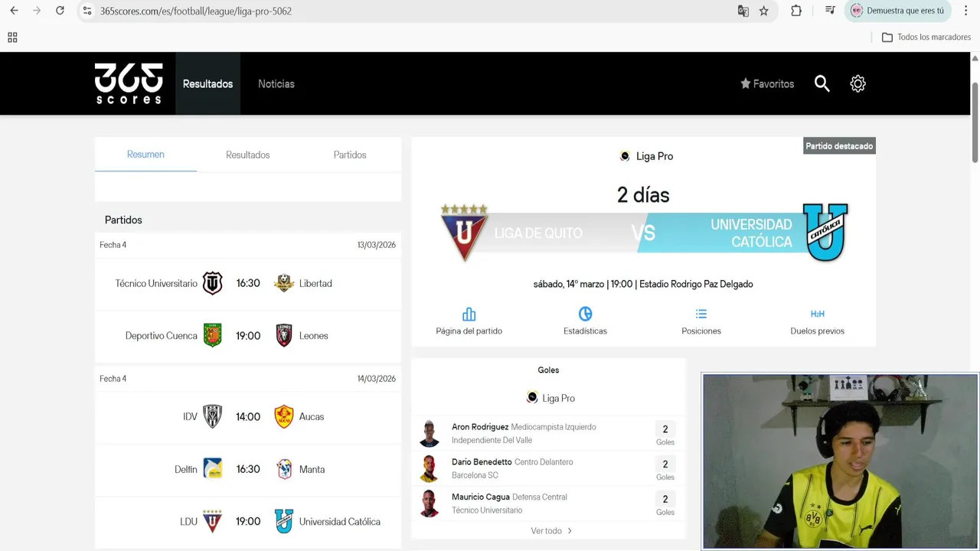The height and width of the screenshot is (551, 980).
Task: Open Todos los marcadores folder
Action: coord(926,37)
